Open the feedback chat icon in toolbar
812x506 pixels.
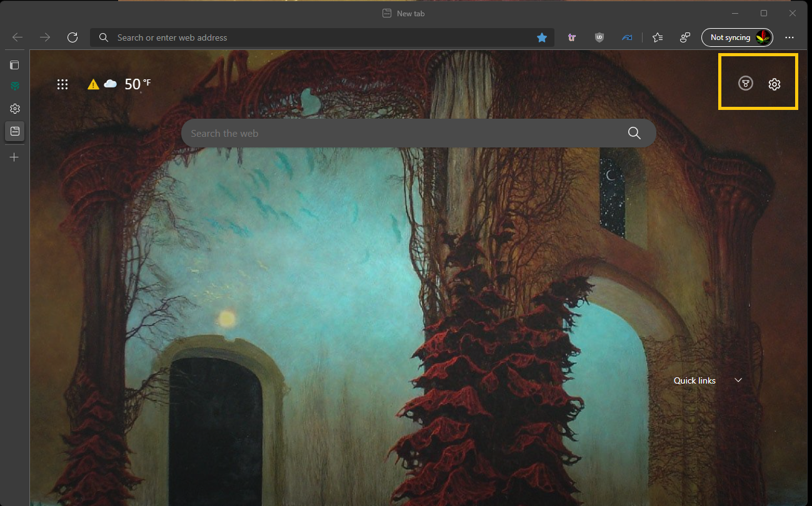pyautogui.click(x=685, y=37)
